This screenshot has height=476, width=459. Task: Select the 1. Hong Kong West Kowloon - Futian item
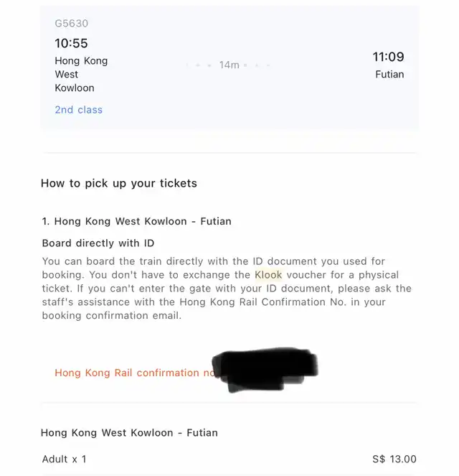(136, 221)
